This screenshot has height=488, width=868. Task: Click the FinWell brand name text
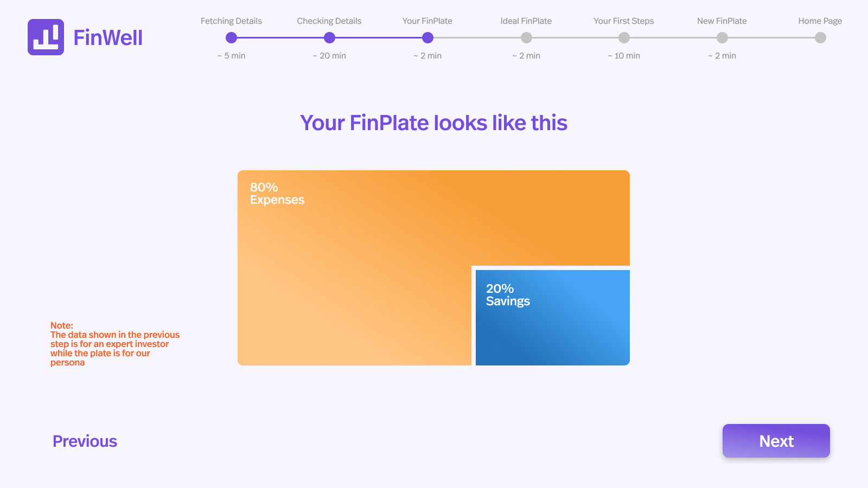pyautogui.click(x=108, y=38)
